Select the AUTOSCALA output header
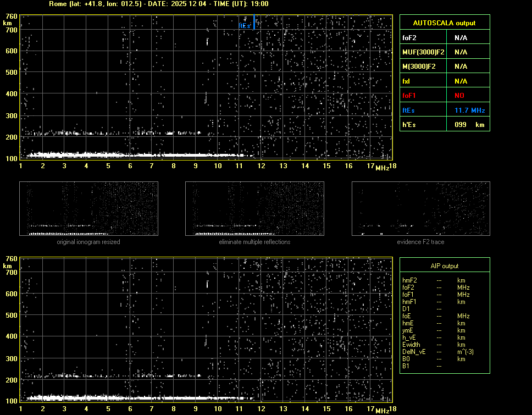 point(444,23)
